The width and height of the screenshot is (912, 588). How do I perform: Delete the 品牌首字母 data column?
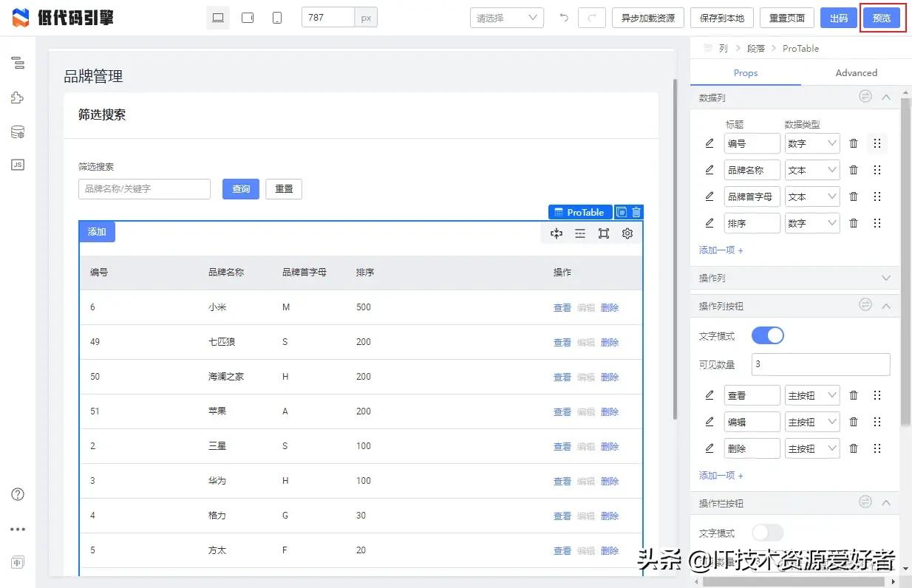[x=854, y=196]
